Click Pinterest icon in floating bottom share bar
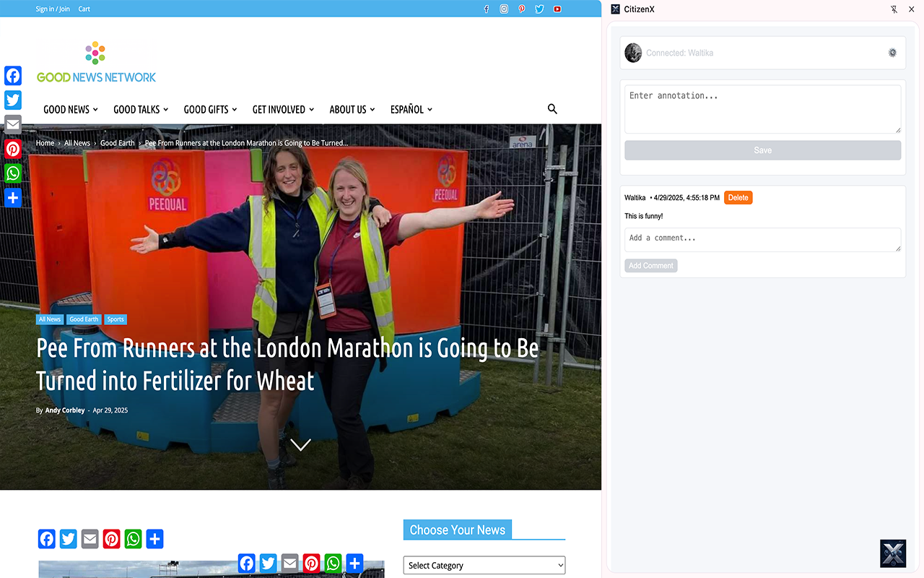 [x=312, y=564]
